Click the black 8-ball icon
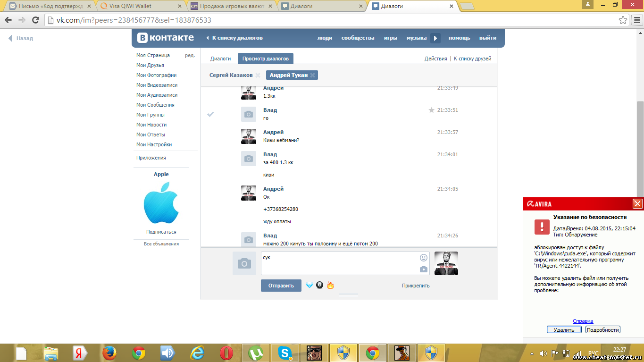 320,285
